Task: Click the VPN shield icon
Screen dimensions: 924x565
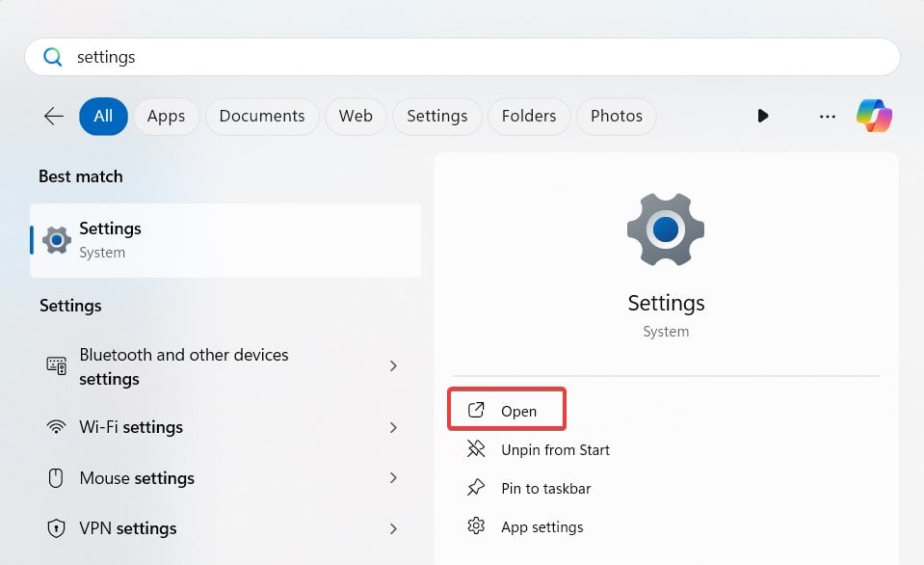Action: tap(57, 528)
